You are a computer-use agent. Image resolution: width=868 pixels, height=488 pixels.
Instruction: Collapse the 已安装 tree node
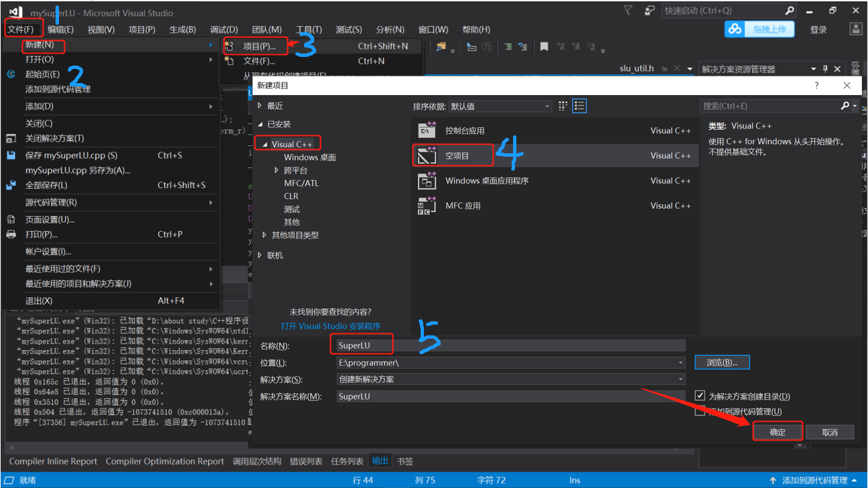(x=261, y=125)
